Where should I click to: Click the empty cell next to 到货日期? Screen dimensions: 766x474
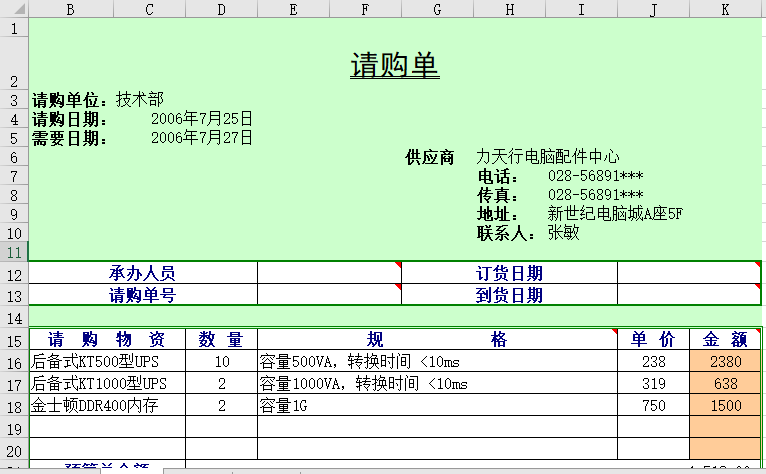coord(688,295)
